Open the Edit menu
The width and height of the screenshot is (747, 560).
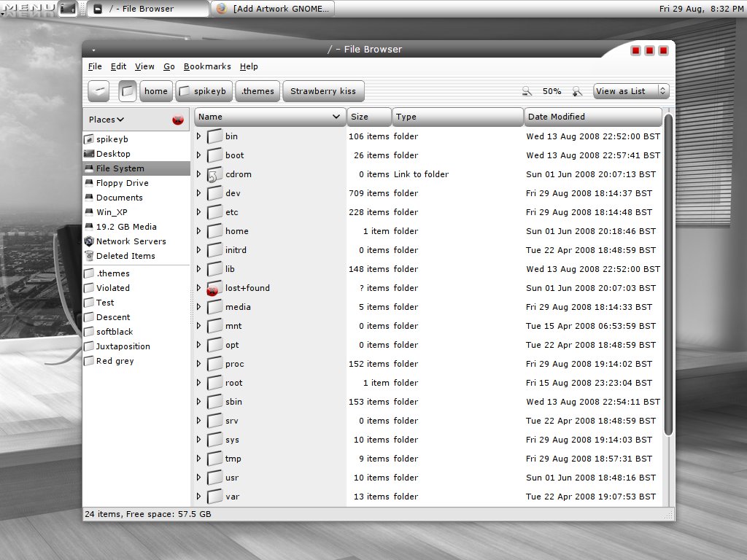[x=118, y=66]
